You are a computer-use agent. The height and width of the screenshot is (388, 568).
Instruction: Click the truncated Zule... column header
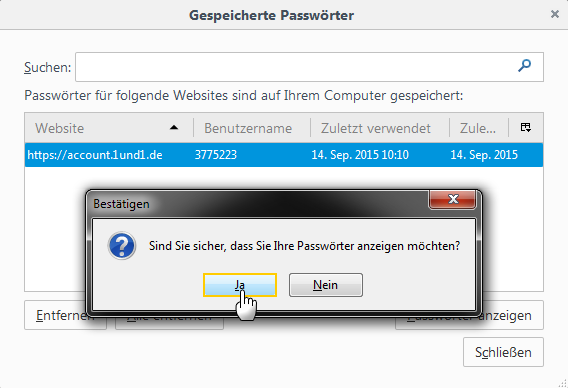479,128
